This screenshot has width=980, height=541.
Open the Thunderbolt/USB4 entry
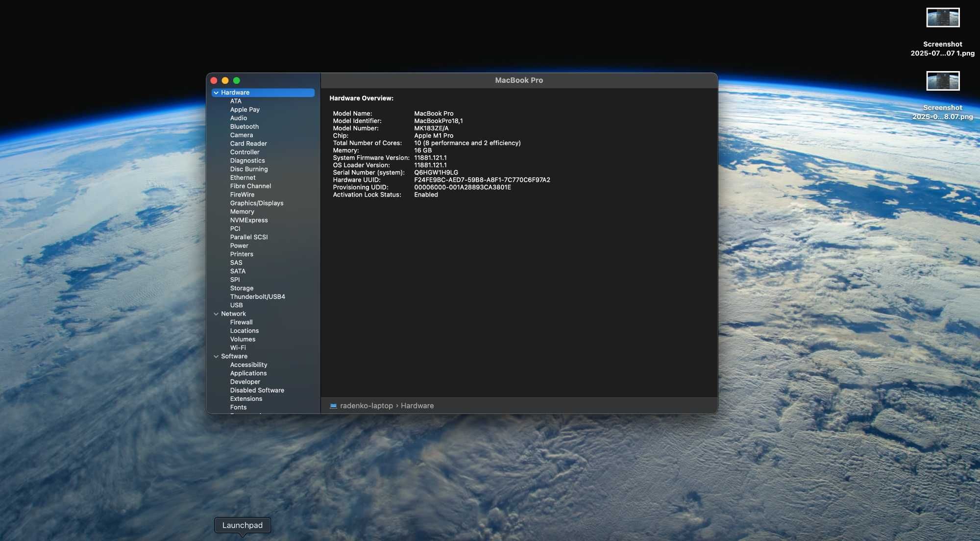tap(258, 297)
